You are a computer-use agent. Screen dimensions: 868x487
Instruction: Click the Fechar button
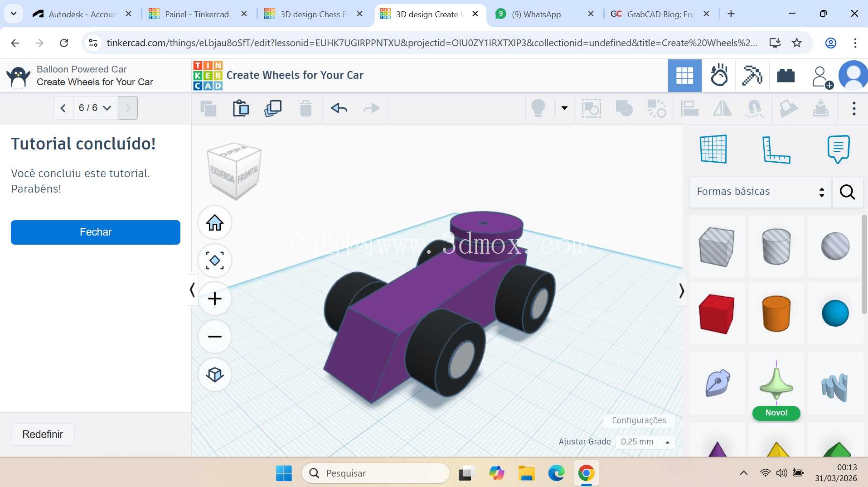point(96,232)
